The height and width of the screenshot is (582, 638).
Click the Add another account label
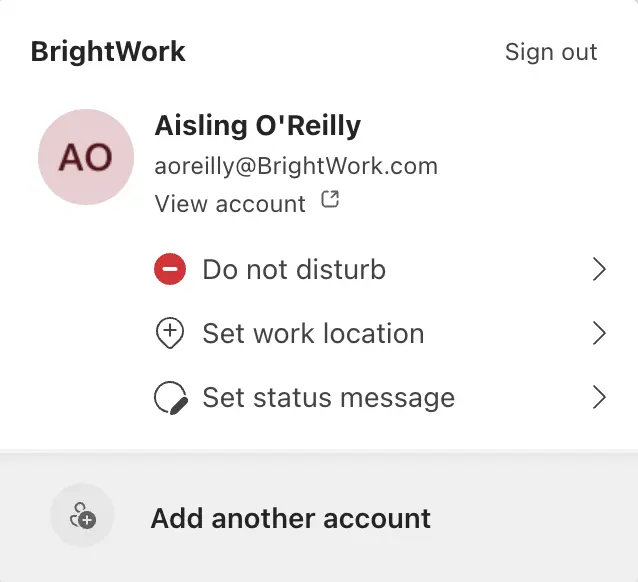(x=290, y=518)
